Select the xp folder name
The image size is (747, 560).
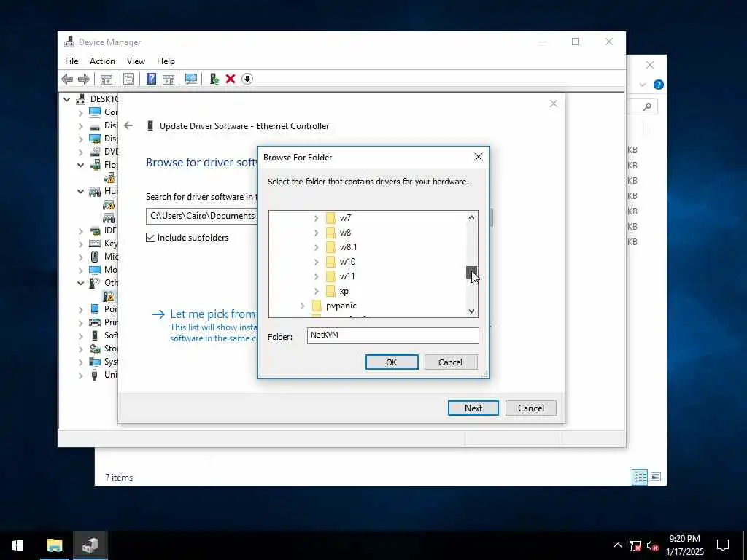pyautogui.click(x=344, y=291)
